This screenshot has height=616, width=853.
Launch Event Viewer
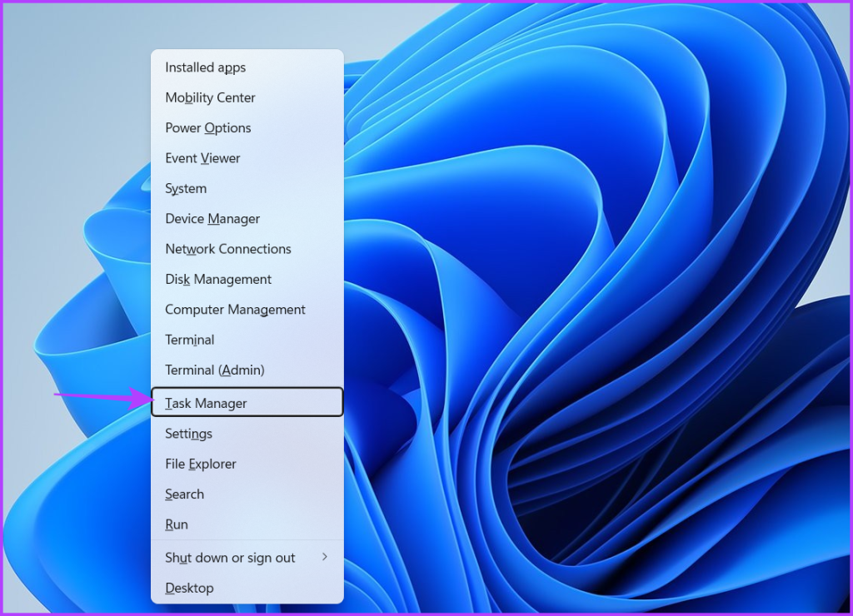247,158
